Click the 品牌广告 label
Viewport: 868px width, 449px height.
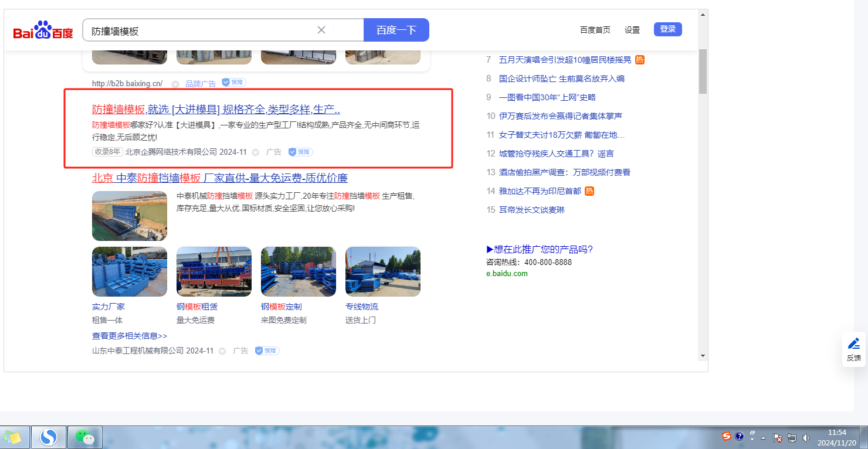pyautogui.click(x=201, y=83)
